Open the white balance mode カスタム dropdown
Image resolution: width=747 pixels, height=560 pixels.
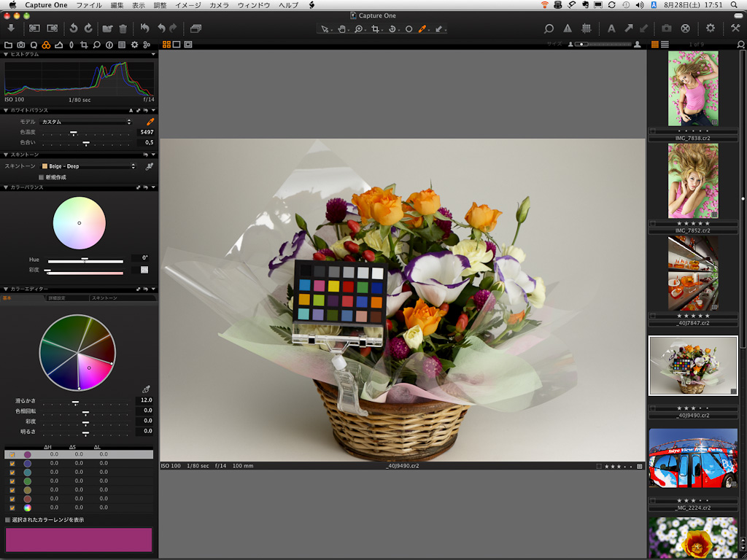coord(86,122)
